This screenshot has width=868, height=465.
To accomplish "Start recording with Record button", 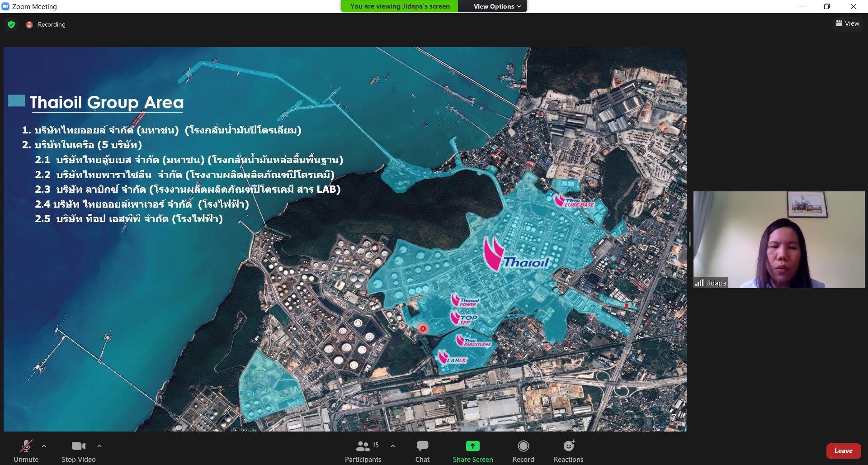I will (x=524, y=451).
